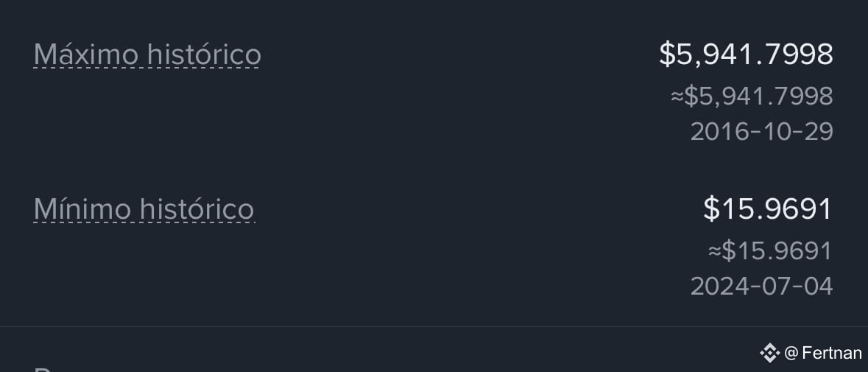
Task: Select the bold $5,941.7998 all-time high value
Action: point(747,55)
